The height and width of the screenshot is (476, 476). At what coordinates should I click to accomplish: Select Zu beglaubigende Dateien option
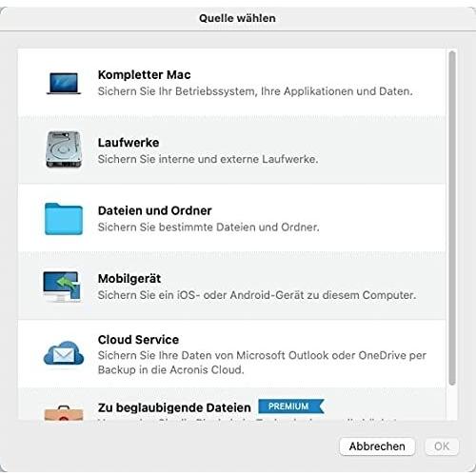[x=231, y=405]
